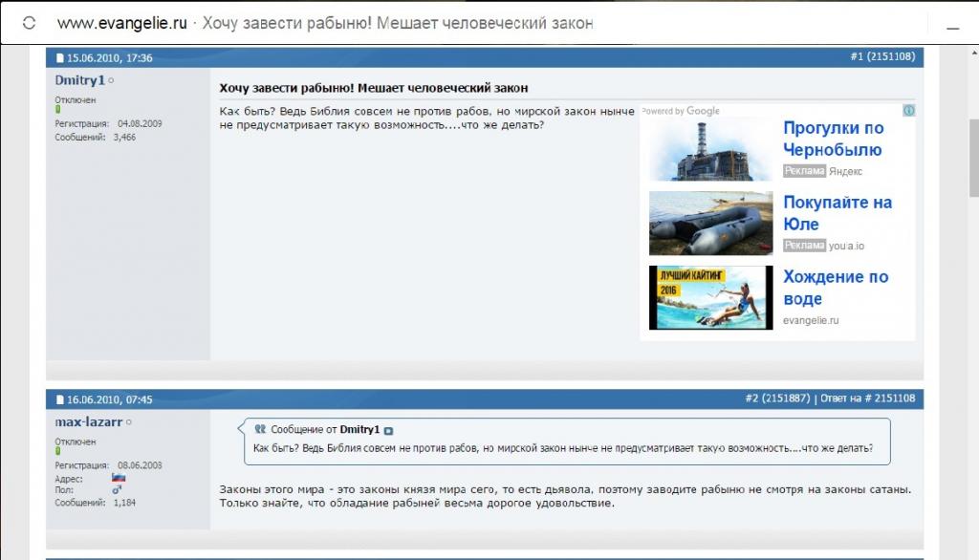Image resolution: width=979 pixels, height=560 pixels.
Task: Click max-lazarr's green reputation bar
Action: click(x=58, y=451)
